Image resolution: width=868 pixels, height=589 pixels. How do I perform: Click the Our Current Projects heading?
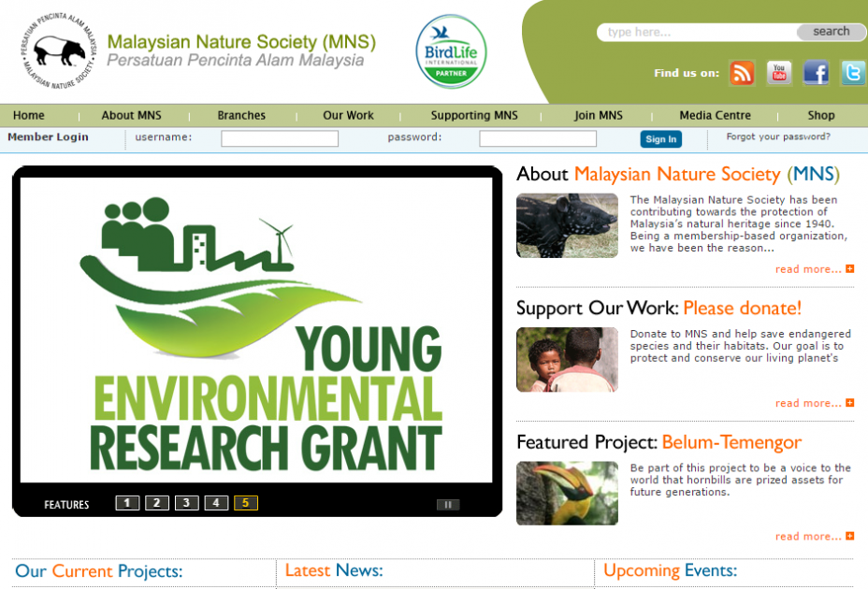[x=98, y=570]
